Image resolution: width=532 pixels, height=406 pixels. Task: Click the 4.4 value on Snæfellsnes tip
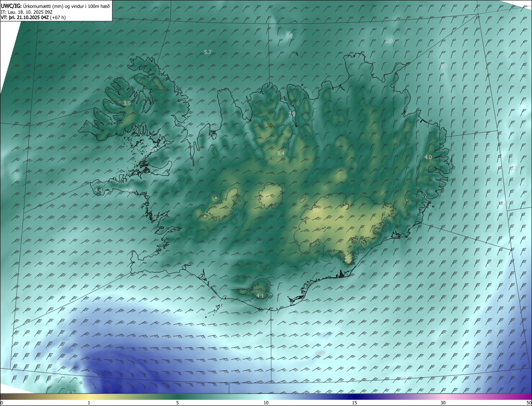pyautogui.click(x=99, y=190)
